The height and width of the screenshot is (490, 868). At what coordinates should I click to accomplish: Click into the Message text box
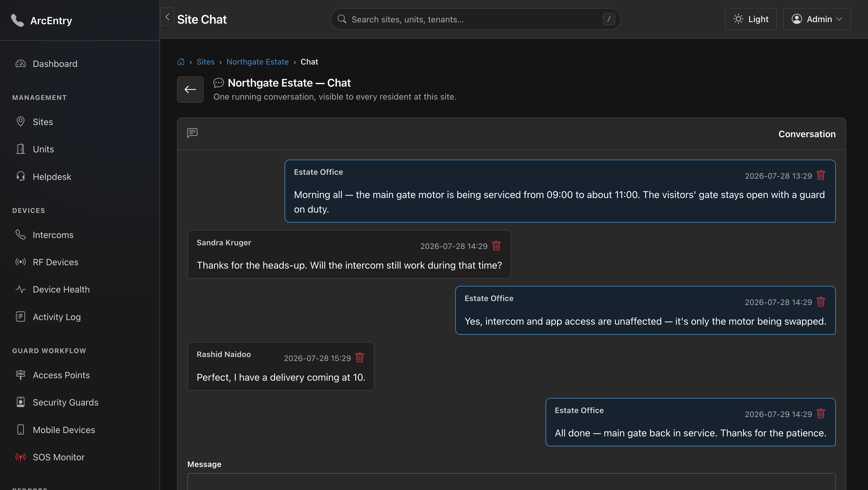click(x=511, y=482)
